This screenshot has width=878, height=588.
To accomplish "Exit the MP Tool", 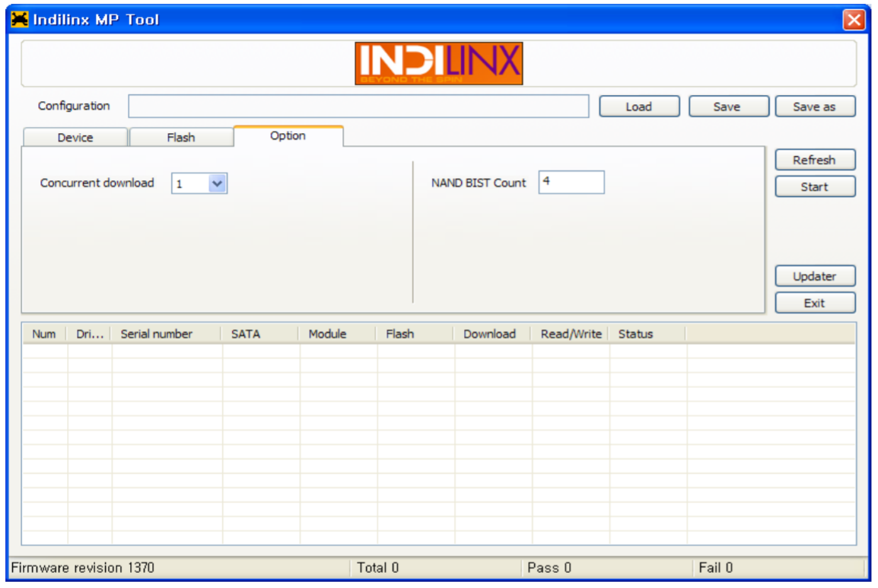I will pyautogui.click(x=815, y=303).
